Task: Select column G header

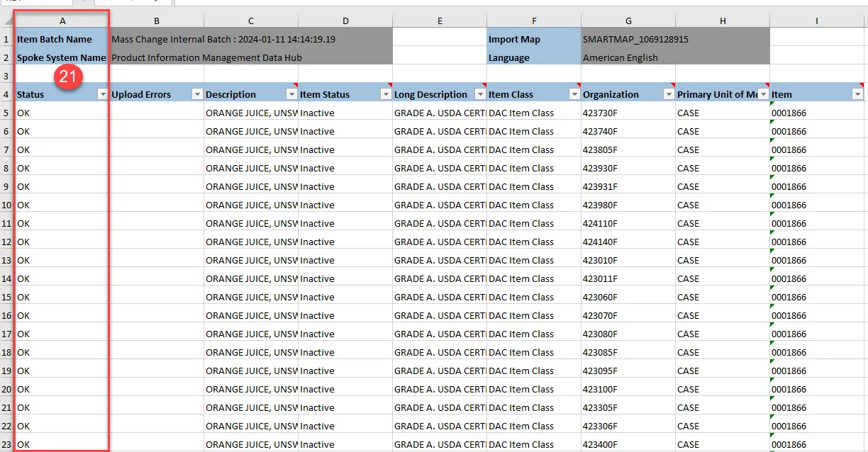Action: (628, 21)
